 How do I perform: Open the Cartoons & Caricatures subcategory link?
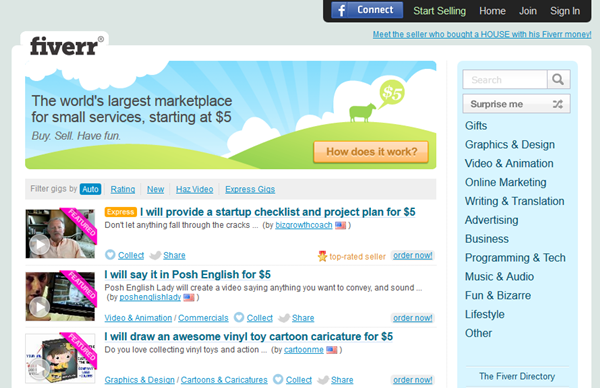224,380
